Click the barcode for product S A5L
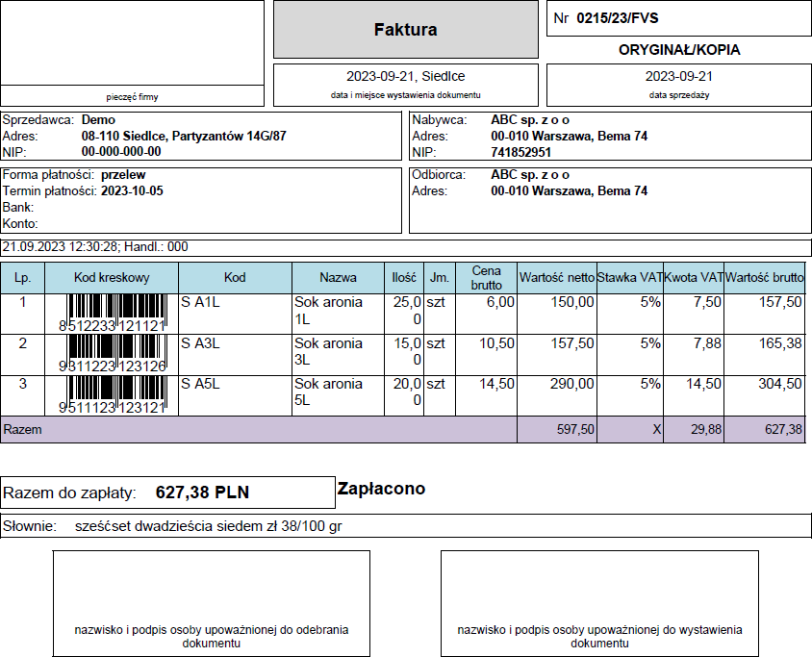 [111, 394]
